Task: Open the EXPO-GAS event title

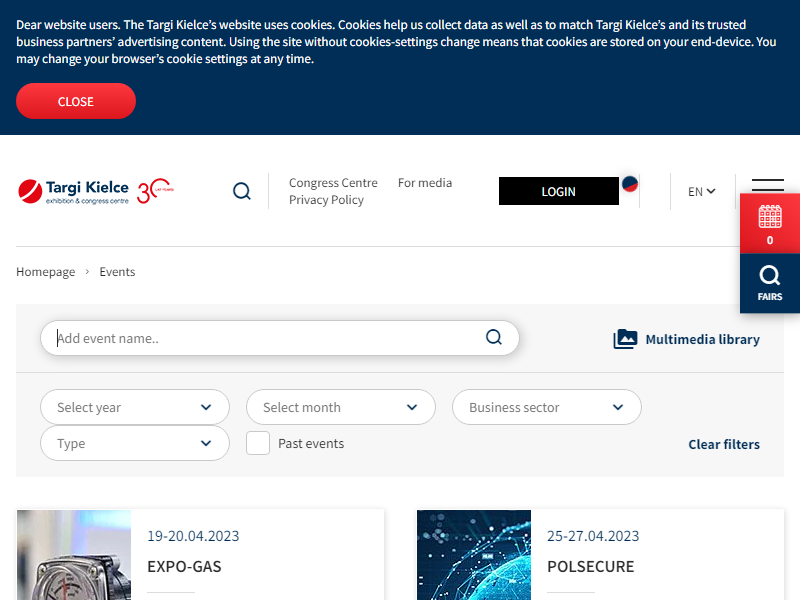Action: click(x=184, y=566)
